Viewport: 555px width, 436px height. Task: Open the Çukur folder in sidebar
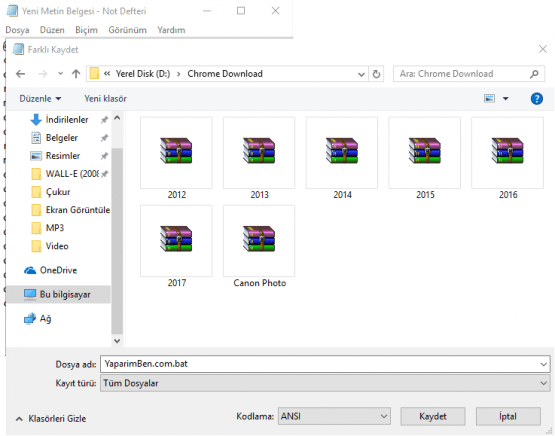click(x=51, y=192)
